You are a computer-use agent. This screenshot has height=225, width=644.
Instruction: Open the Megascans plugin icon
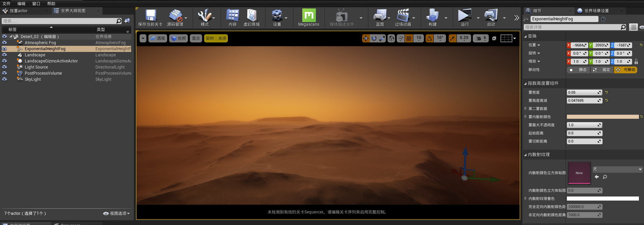point(309,15)
